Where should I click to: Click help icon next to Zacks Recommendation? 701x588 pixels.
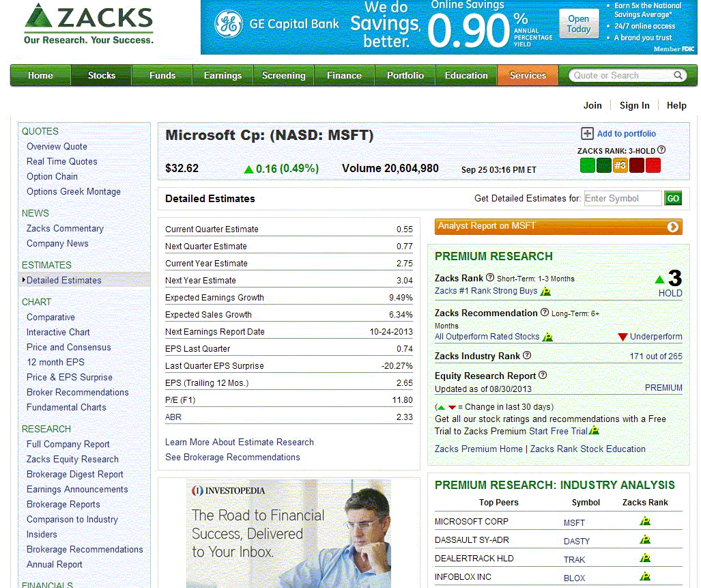544,313
